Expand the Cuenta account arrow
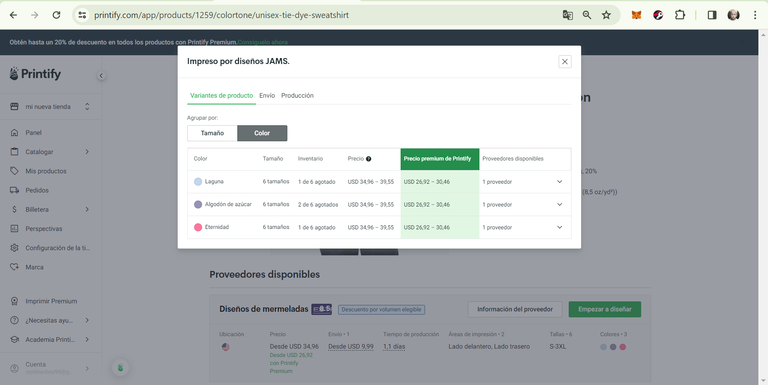The image size is (768, 385). (87, 368)
